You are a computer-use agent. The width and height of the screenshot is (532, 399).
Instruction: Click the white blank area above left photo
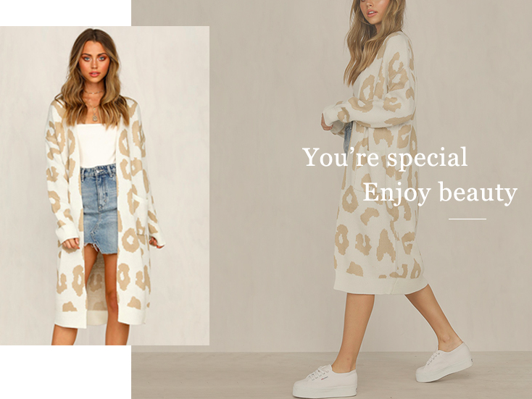click(x=65, y=13)
